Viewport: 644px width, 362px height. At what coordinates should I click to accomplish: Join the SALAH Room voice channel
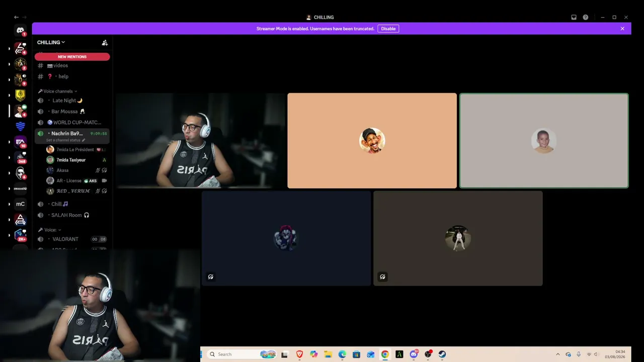coord(72,215)
